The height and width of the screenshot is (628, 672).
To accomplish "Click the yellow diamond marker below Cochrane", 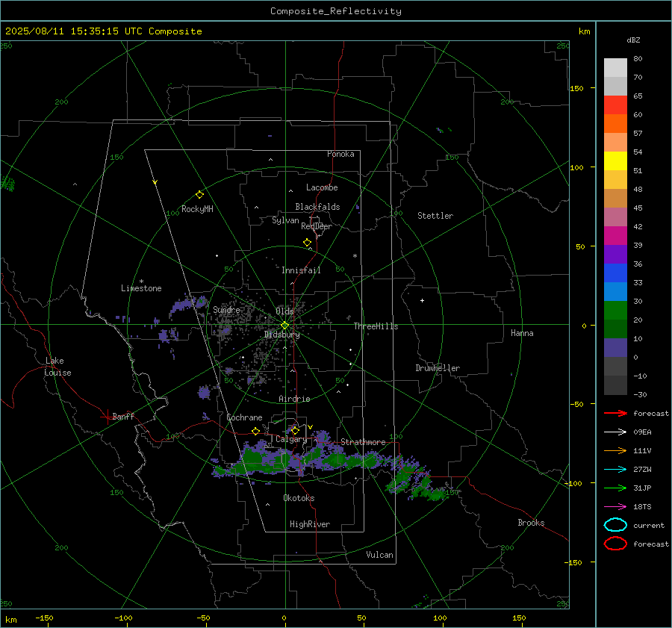I will click(255, 431).
